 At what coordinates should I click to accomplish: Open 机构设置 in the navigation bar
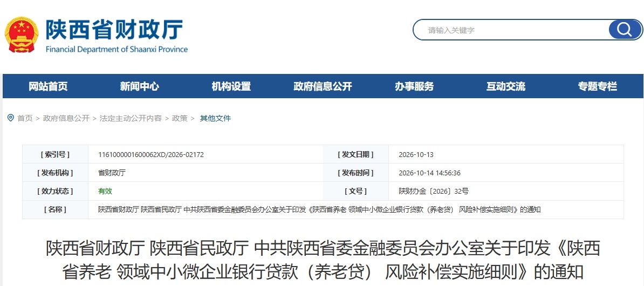(231, 86)
